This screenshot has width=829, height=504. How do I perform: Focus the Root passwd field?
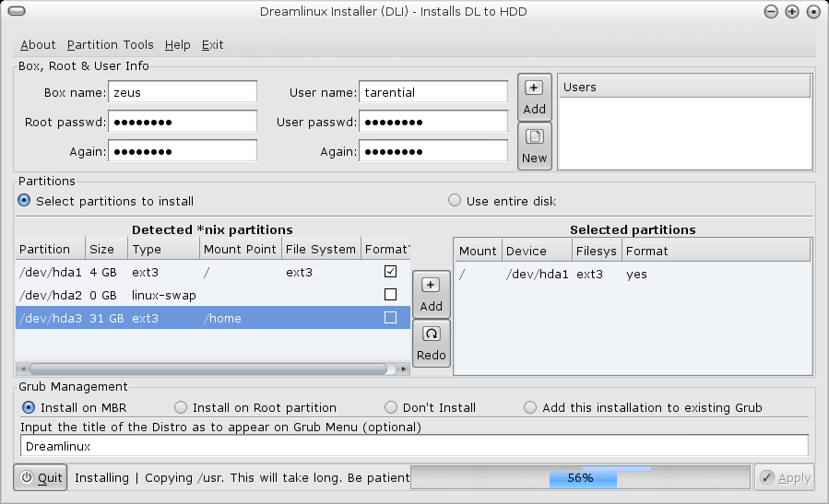183,122
